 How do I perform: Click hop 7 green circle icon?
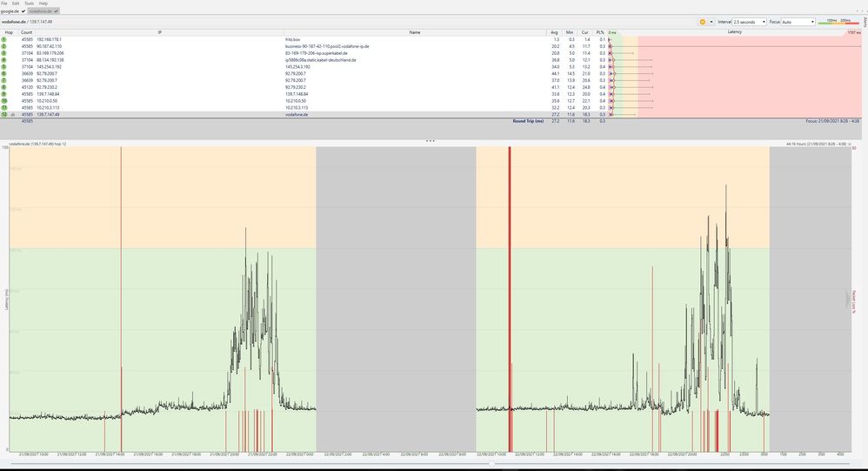[3, 80]
